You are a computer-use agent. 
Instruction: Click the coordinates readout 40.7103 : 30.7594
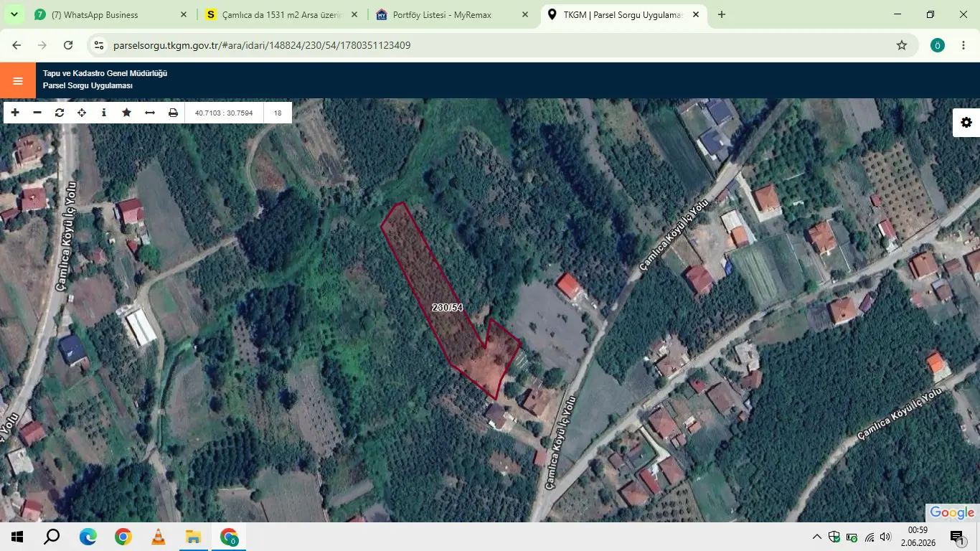(x=224, y=113)
